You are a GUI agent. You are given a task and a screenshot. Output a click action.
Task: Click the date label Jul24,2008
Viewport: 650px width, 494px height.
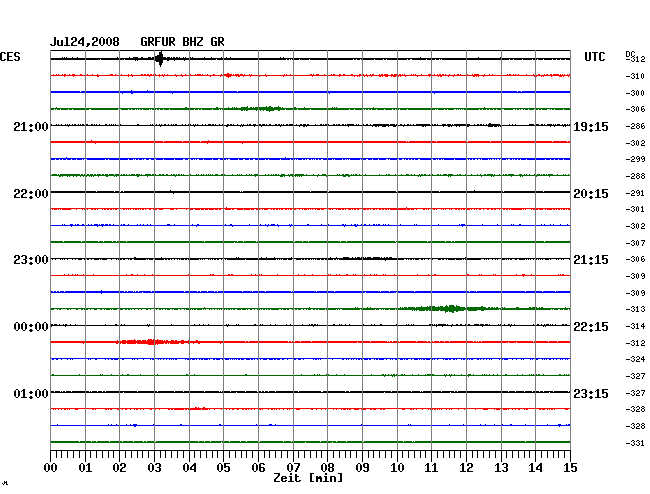coord(85,42)
